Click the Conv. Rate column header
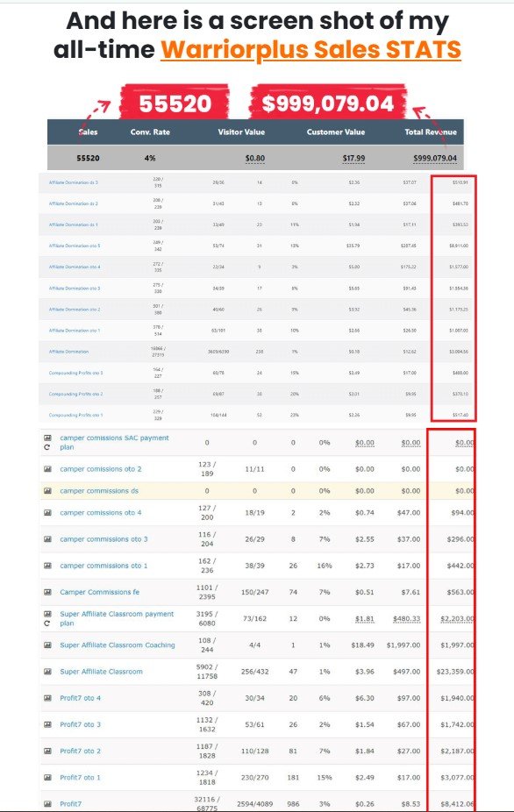 point(150,132)
